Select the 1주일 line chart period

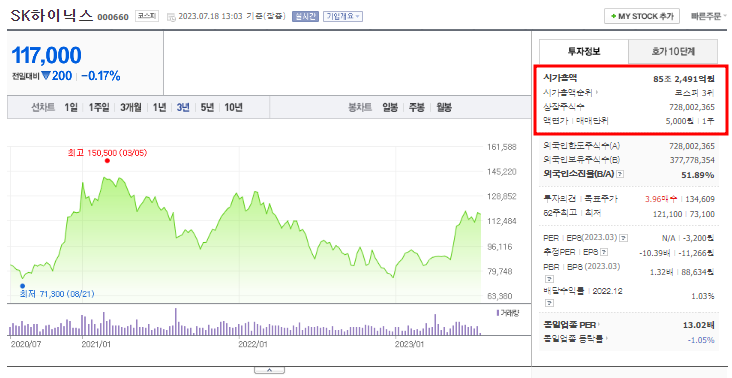[x=99, y=107]
